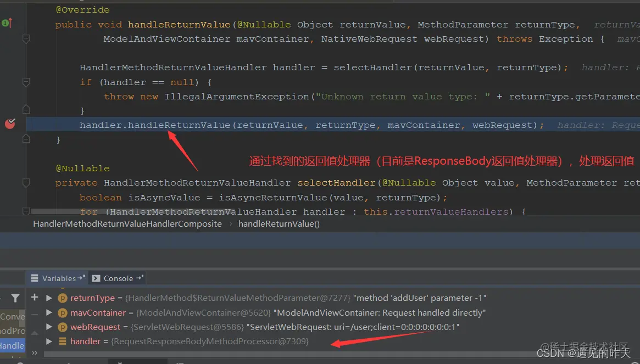The height and width of the screenshot is (364, 640).
Task: Click the Console tab terminal icon
Action: [x=96, y=278]
